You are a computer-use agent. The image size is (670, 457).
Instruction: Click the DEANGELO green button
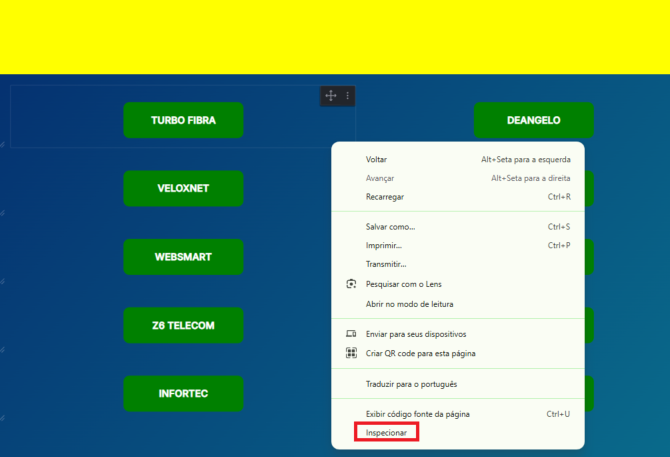tap(534, 120)
